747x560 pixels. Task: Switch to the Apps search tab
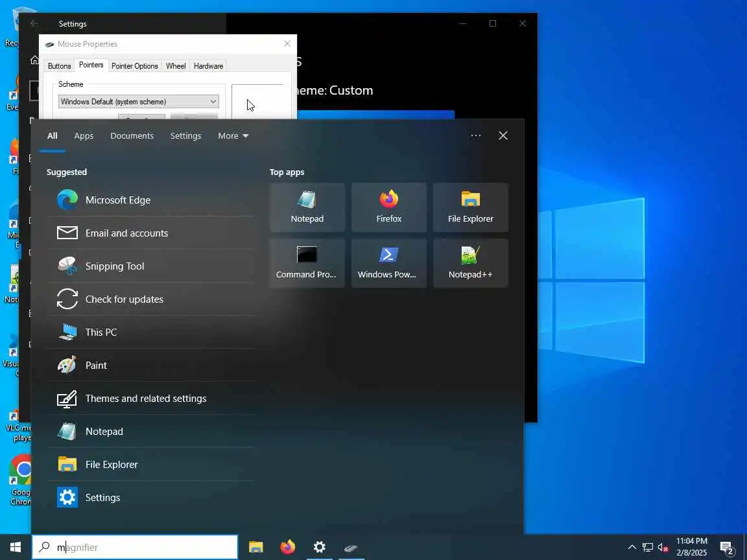click(84, 135)
